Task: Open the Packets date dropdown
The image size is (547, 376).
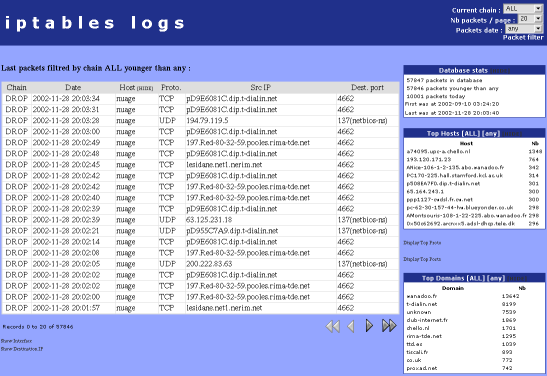Action: tap(524, 29)
